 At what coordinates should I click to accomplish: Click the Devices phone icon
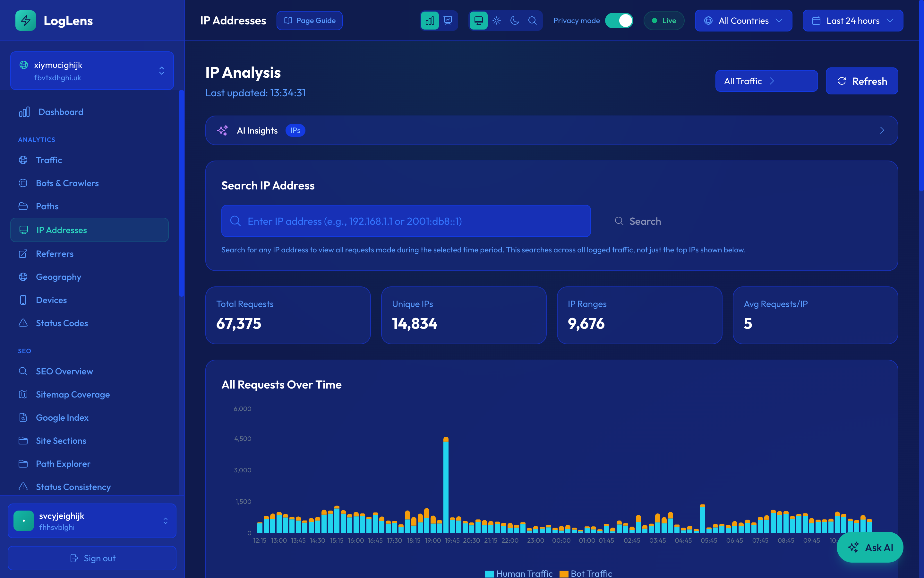coord(23,300)
